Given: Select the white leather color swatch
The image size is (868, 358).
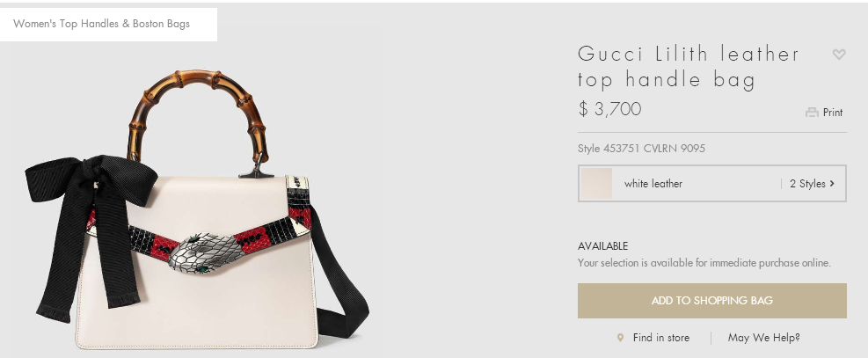Looking at the screenshot, I should coord(596,184).
